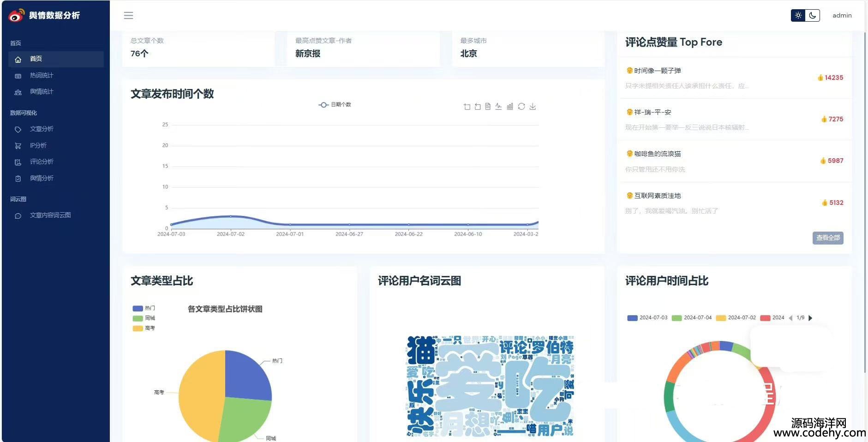Switch to light mode with sun toggle
The image size is (868, 442).
(x=798, y=15)
